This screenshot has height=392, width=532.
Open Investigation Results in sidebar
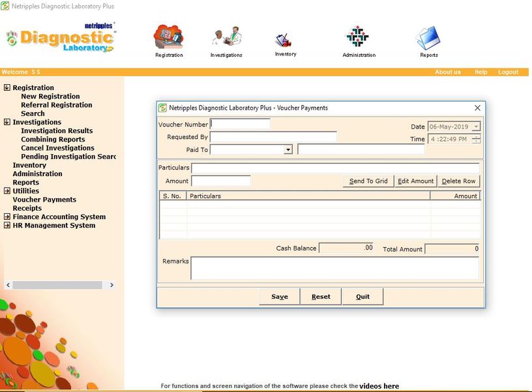pyautogui.click(x=57, y=130)
